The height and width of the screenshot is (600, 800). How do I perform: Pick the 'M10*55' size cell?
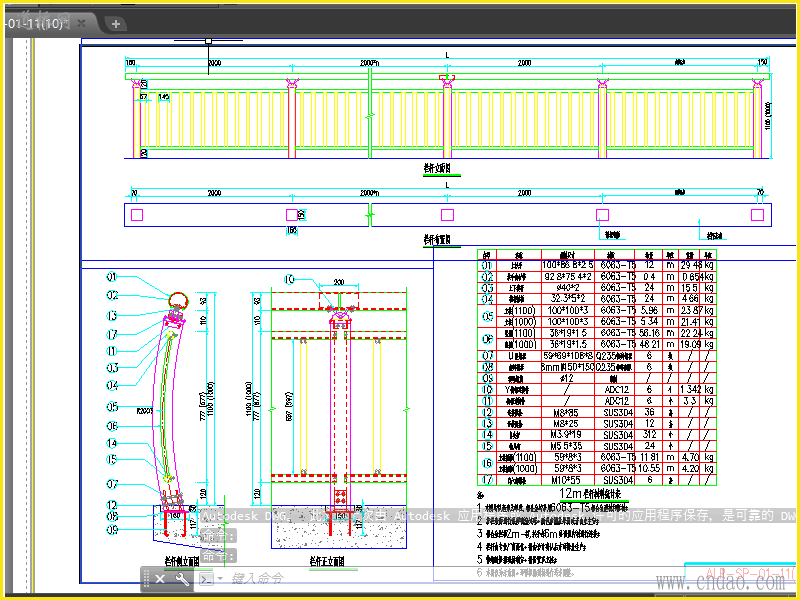[565, 480]
